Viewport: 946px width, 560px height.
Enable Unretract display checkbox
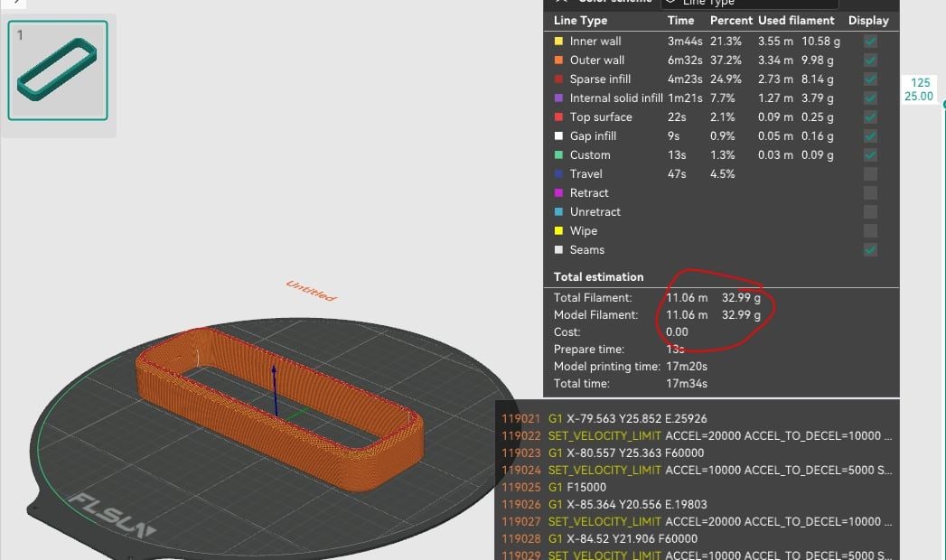coord(870,212)
